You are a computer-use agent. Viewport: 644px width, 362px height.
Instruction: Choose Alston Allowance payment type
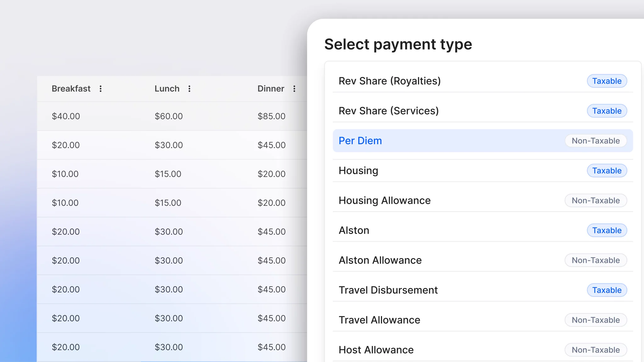point(483,260)
